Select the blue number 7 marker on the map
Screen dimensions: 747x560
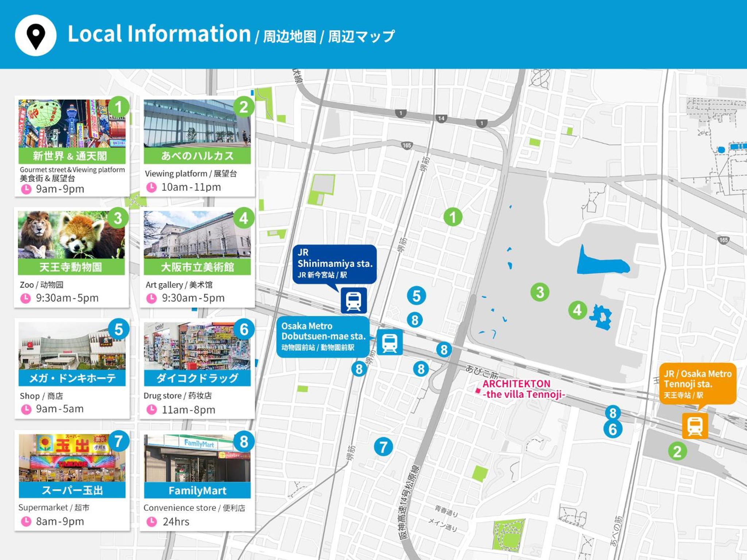tap(383, 447)
